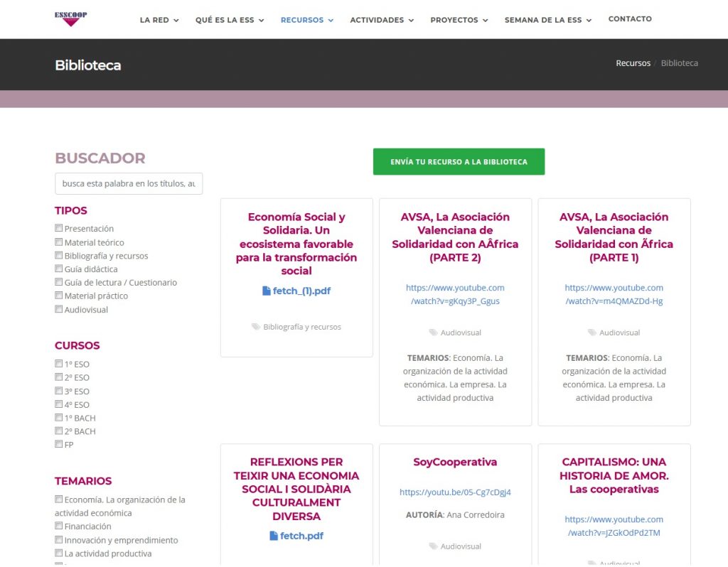Open the ACTIVIDADES dropdown menu
The height and width of the screenshot is (567, 728).
pyautogui.click(x=382, y=20)
